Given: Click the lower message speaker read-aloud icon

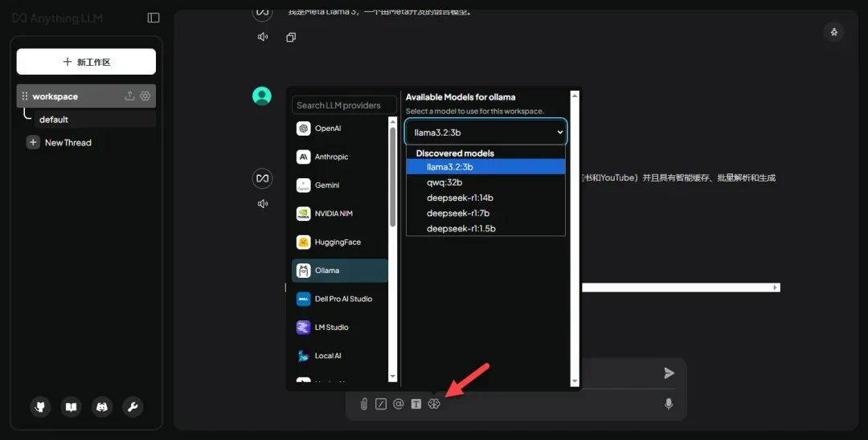Looking at the screenshot, I should point(263,203).
